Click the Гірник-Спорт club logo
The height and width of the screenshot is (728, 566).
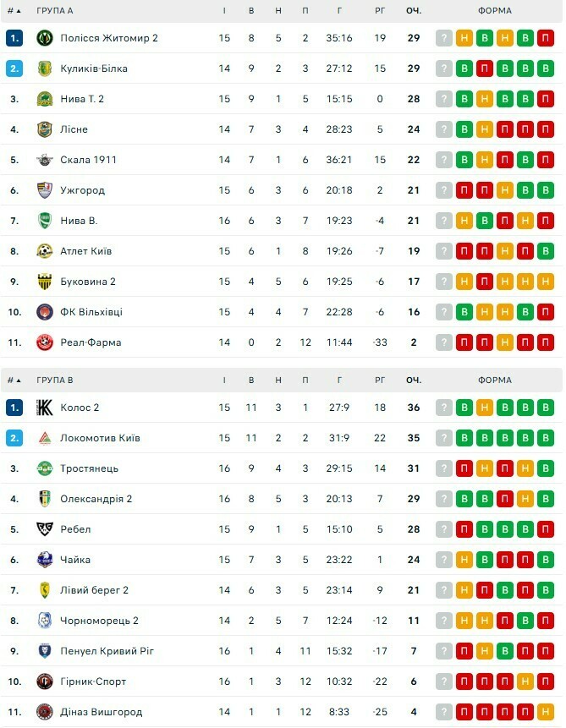[x=45, y=681]
